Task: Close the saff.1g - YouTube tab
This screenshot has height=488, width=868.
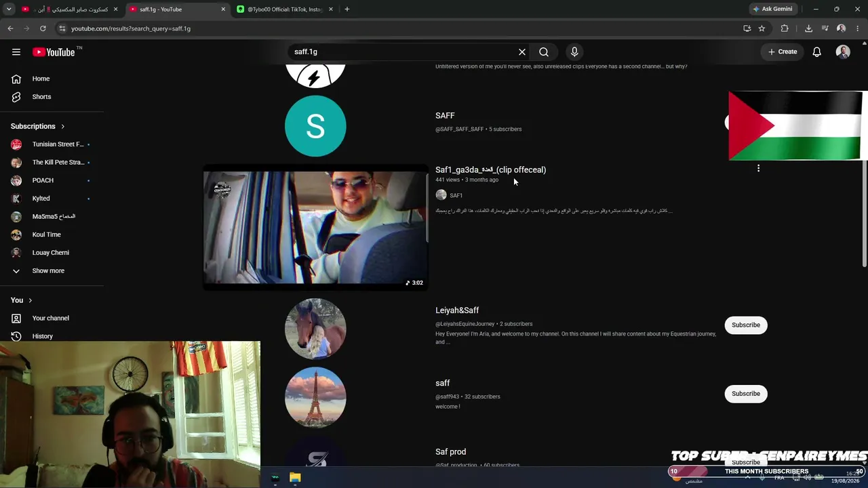Action: point(223,9)
